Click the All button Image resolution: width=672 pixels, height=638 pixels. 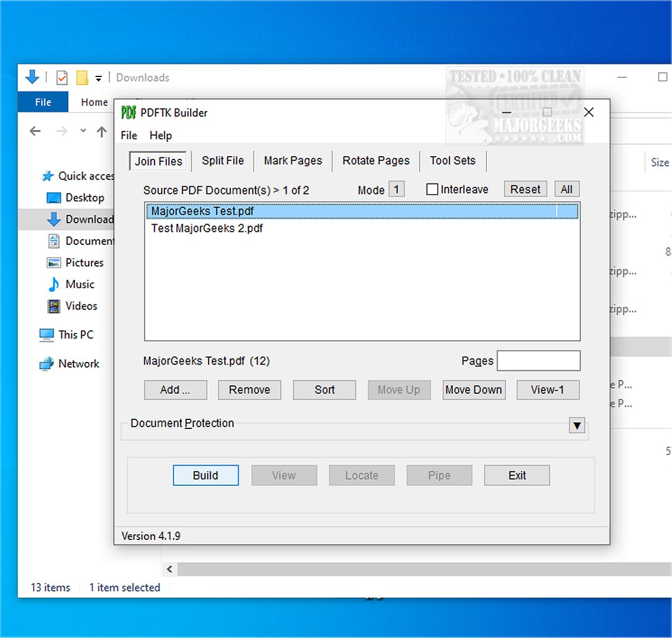tap(567, 189)
